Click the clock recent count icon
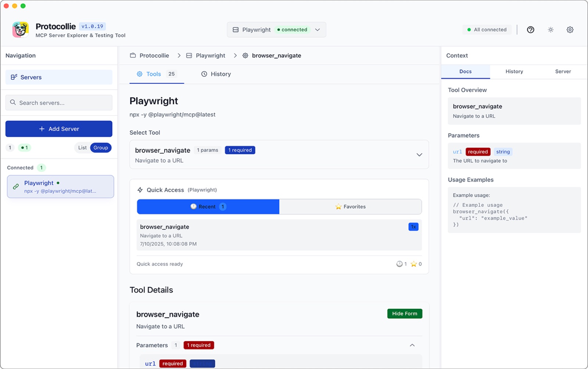 pyautogui.click(x=399, y=264)
